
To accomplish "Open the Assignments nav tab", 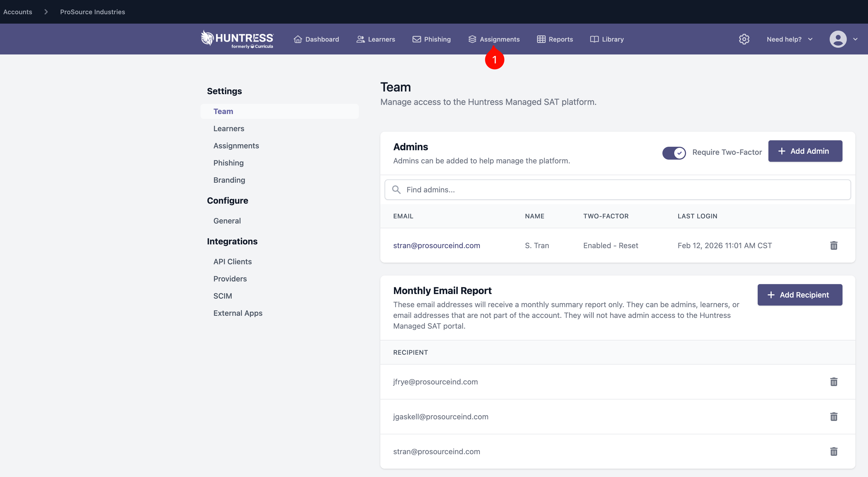I will point(494,39).
